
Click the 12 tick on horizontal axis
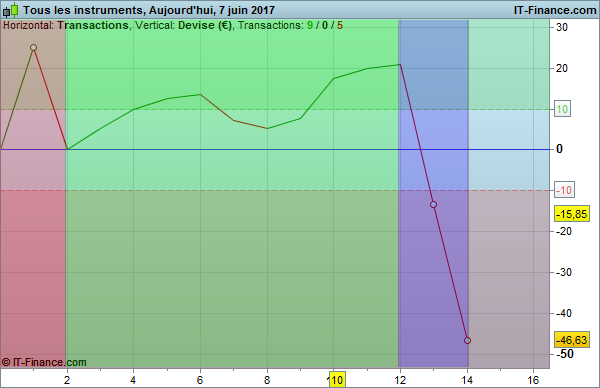pos(400,380)
